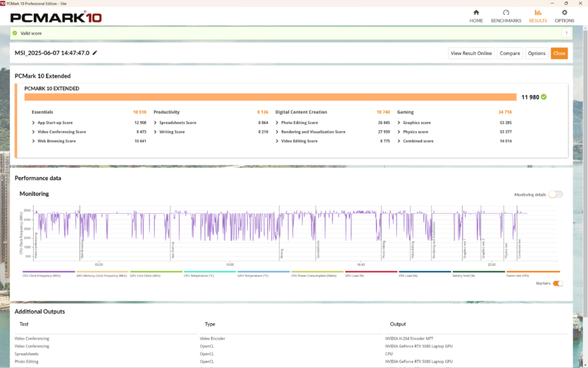This screenshot has width=588, height=368.
Task: Click the Photo Editing chart marker
Action: pos(384,250)
